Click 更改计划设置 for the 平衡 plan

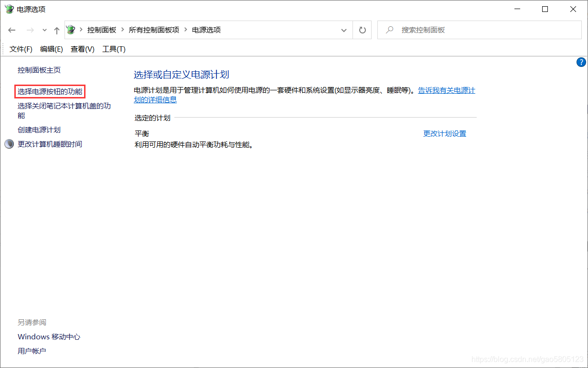[444, 134]
